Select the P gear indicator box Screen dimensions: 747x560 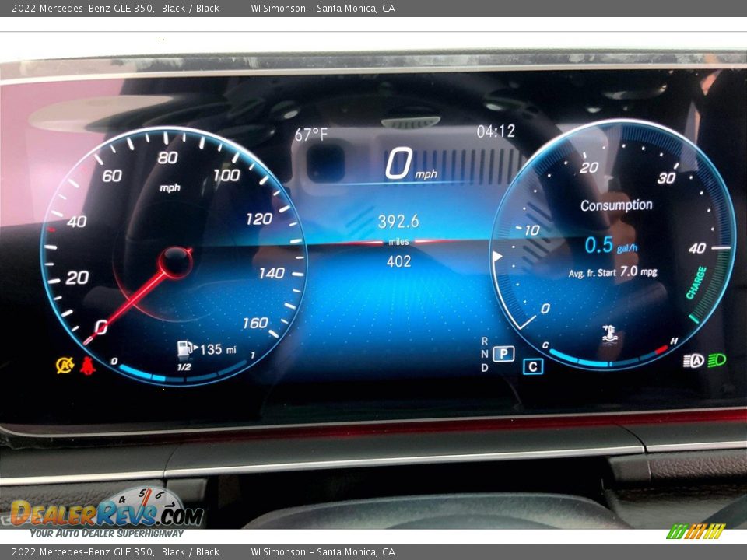coord(503,354)
